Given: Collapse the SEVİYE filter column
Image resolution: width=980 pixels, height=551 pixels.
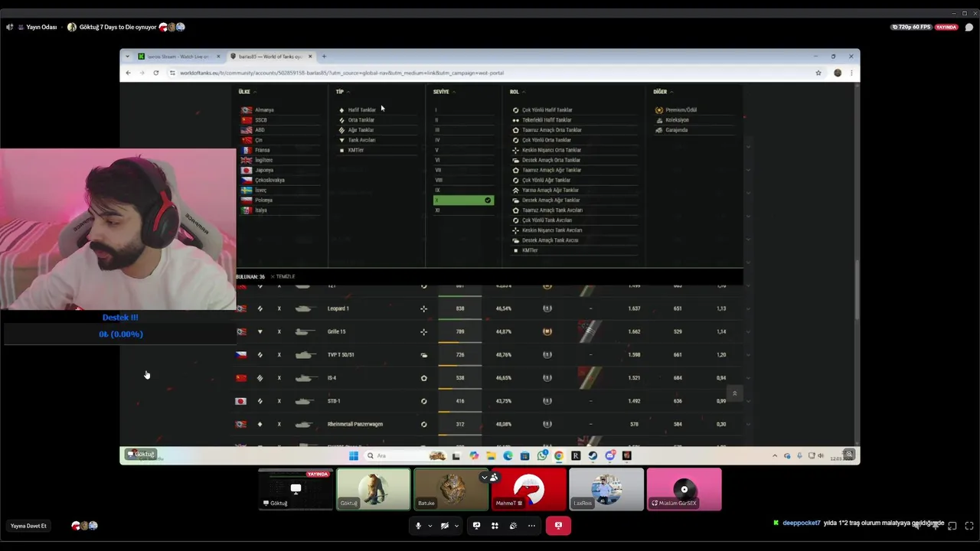Looking at the screenshot, I should coord(444,92).
